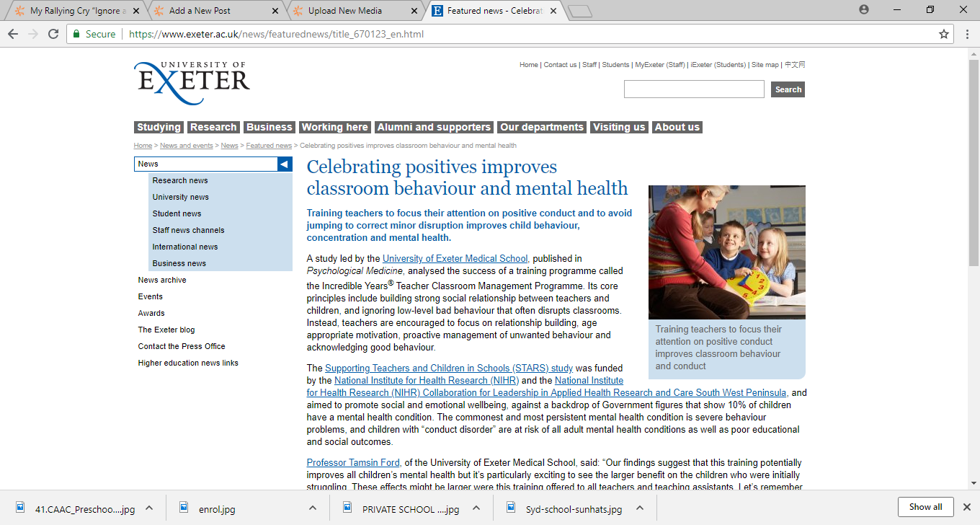Open options chevron for enrol.jpg download
The height and width of the screenshot is (525, 980).
click(x=313, y=508)
